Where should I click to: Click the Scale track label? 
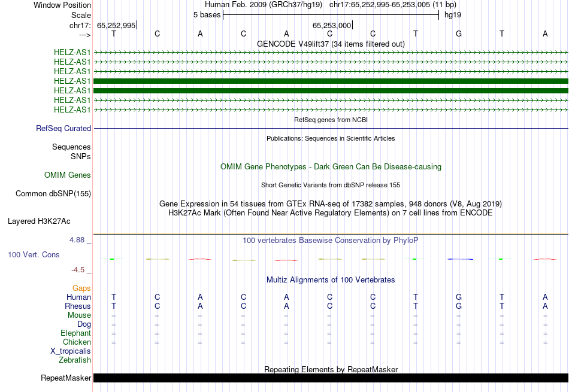coord(81,15)
